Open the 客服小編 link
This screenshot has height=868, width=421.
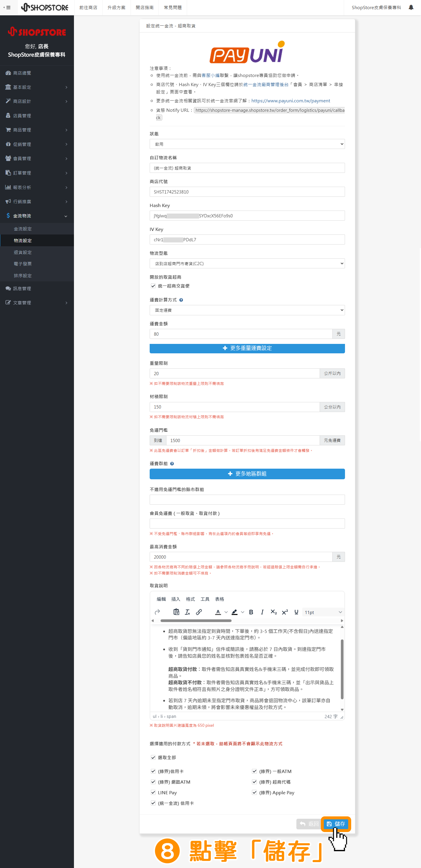[211, 76]
